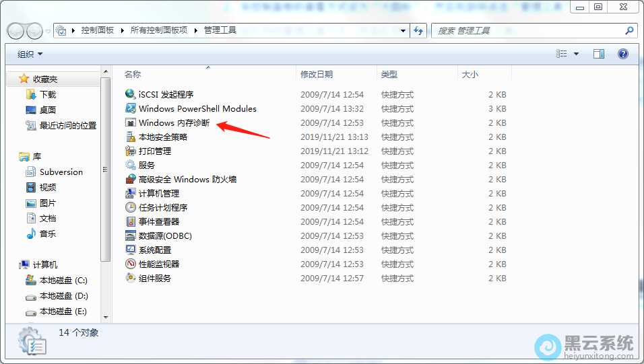Image resolution: width=644 pixels, height=364 pixels.
Task: Select the 计算机管理 icon
Action: [131, 193]
